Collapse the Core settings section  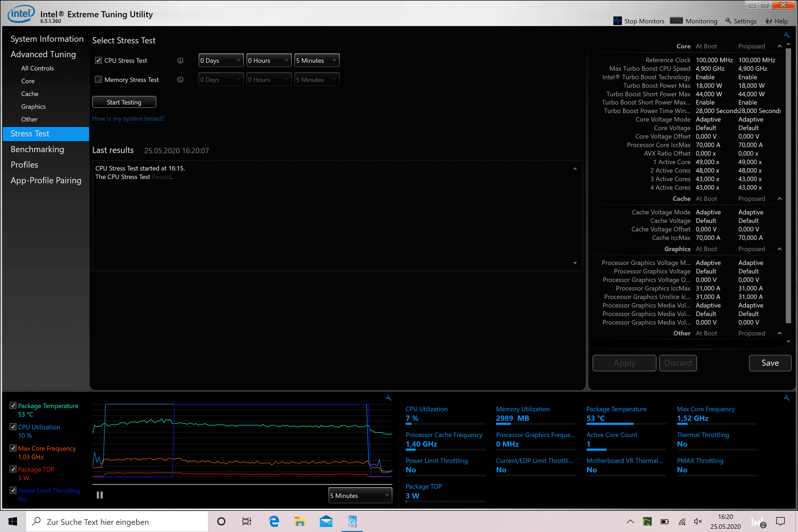pos(779,46)
